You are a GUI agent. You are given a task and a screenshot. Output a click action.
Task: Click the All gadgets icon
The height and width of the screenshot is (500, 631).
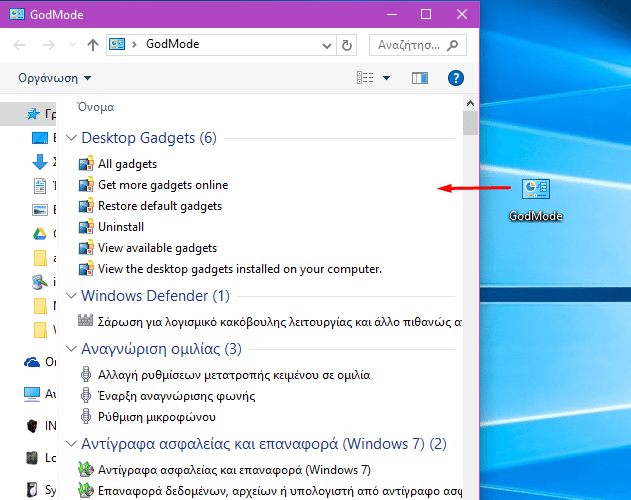point(86,163)
